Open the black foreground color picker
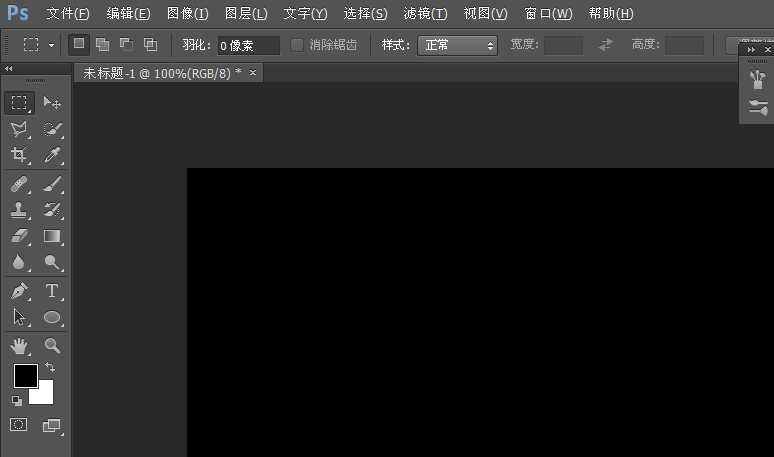Screen dimensions: 774x457 pyautogui.click(x=25, y=376)
